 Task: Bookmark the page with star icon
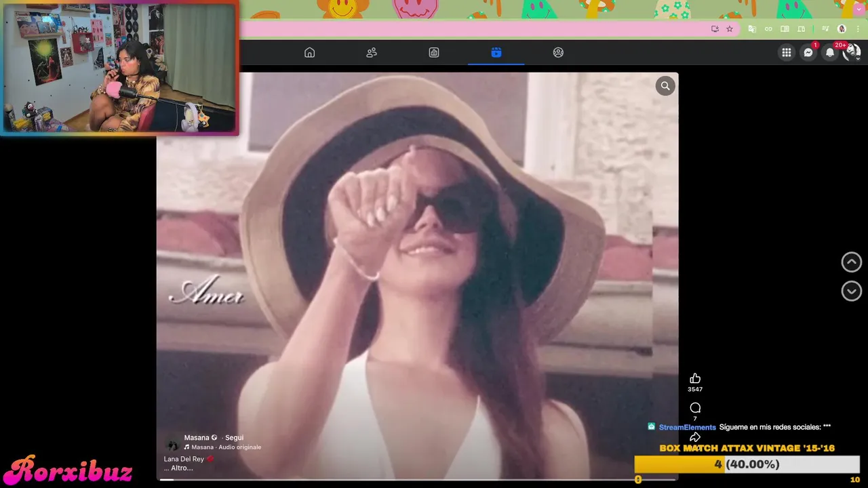pos(730,28)
